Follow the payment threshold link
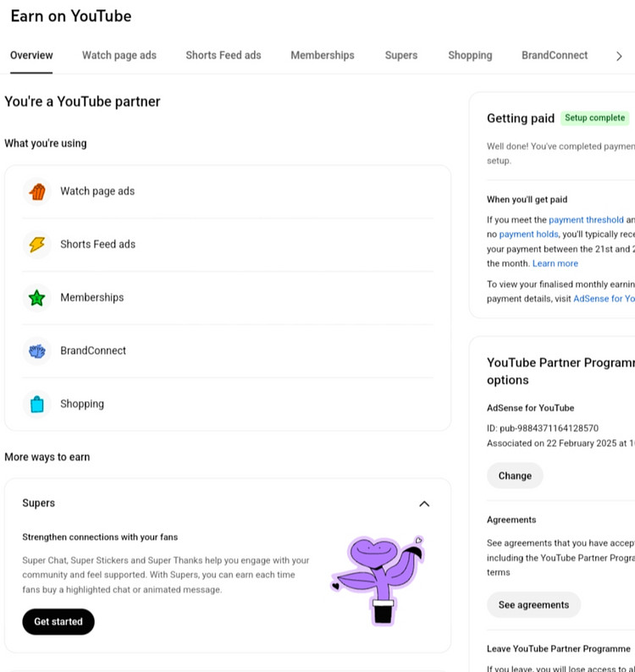635x672 pixels. click(x=586, y=219)
